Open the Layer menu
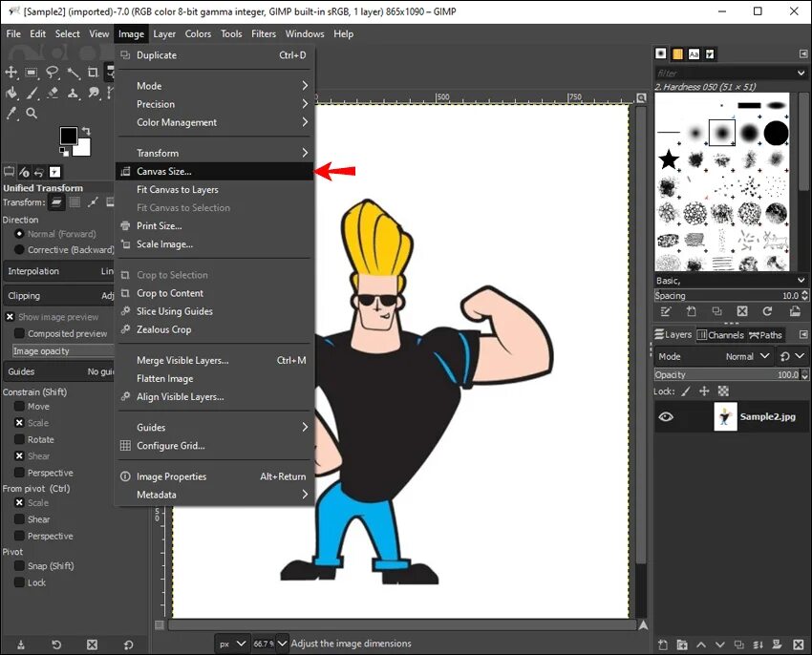Viewport: 812px width, 655px height. pos(164,34)
